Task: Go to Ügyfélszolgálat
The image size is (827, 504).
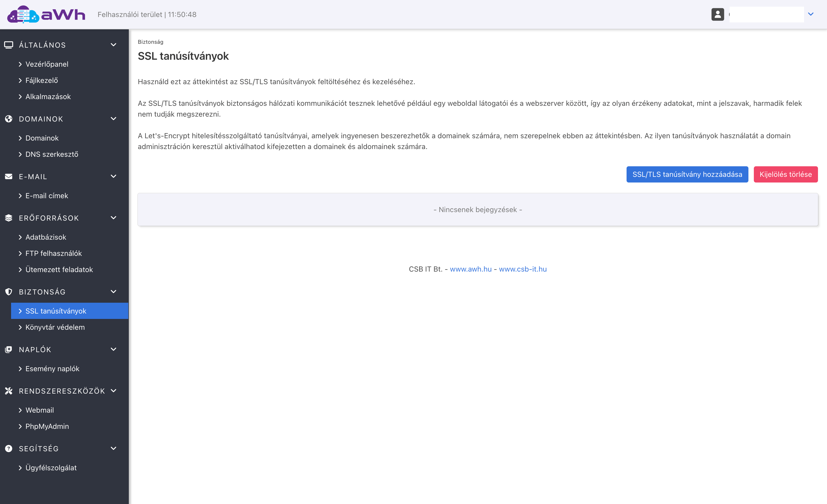Action: pos(70,468)
